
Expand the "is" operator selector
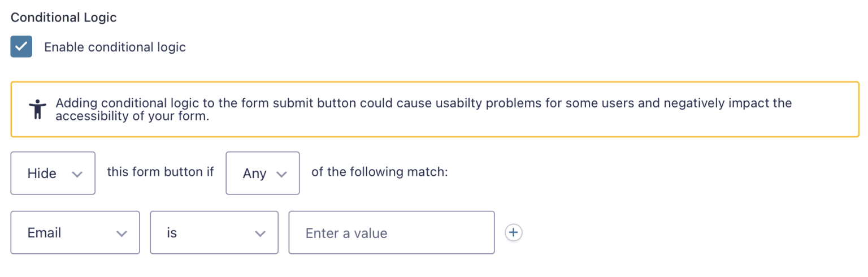click(214, 232)
